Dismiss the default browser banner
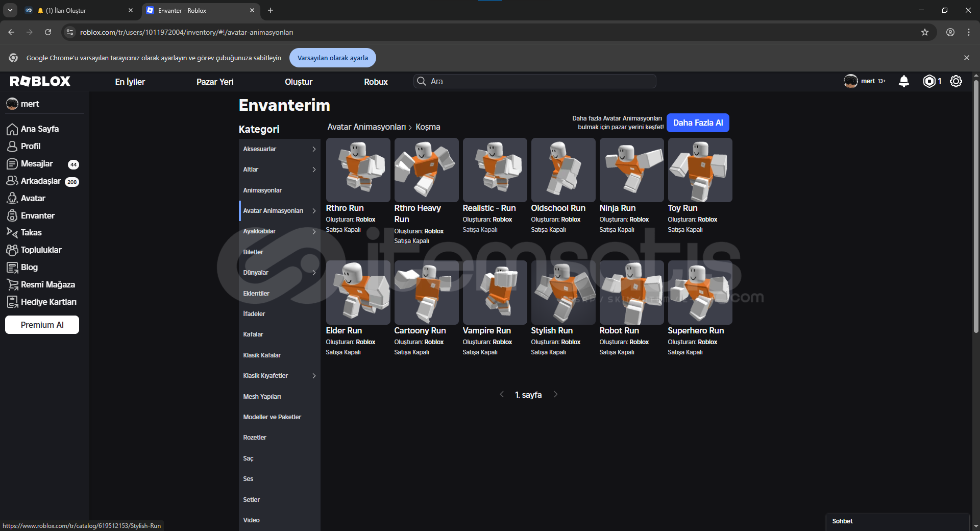This screenshot has height=531, width=980. [966, 58]
